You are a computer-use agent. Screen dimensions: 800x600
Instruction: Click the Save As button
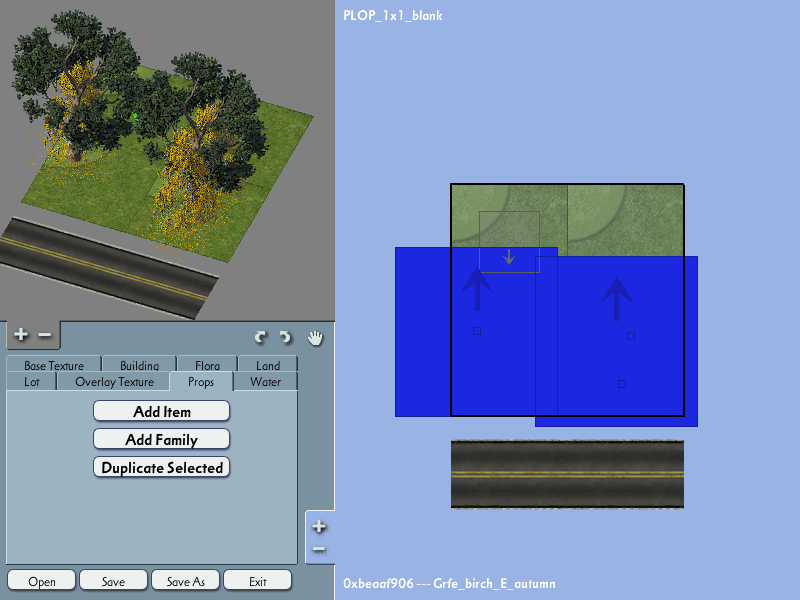pyautogui.click(x=186, y=581)
